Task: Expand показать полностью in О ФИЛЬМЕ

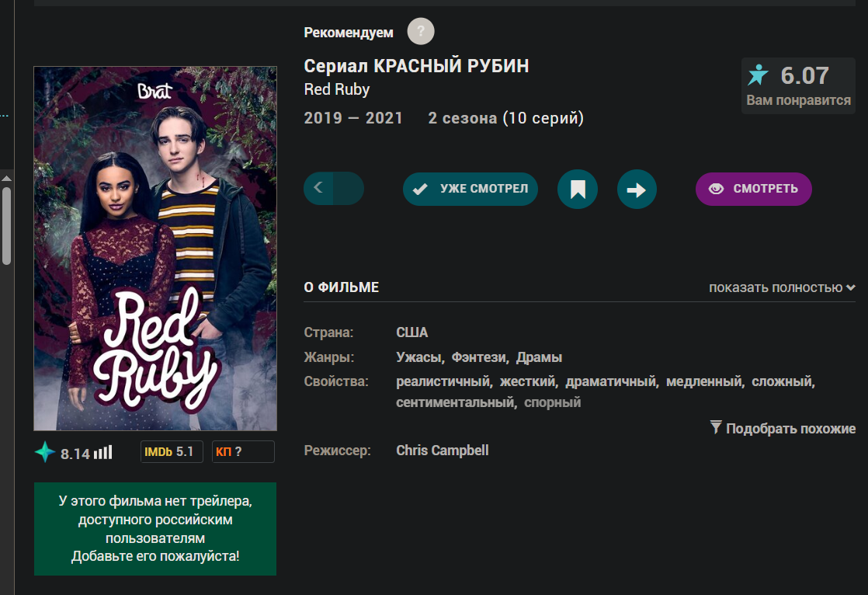Action: tap(782, 287)
